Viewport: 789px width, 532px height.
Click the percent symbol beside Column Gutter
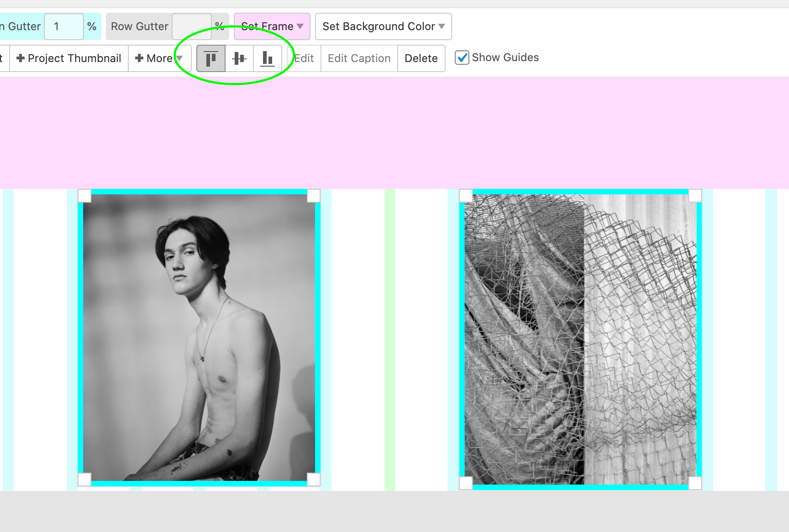tap(92, 26)
